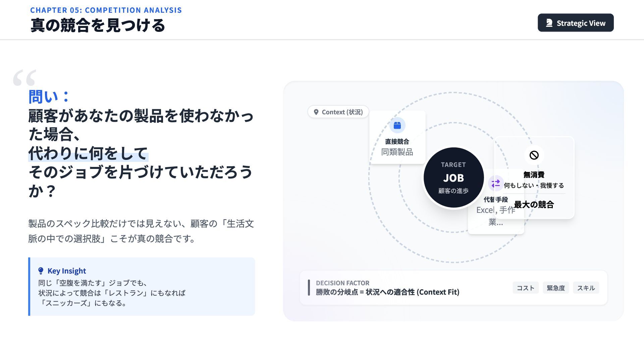Click the prohibited circle icon above 無消費
Screen dimensions: 644x362
[x=534, y=155]
